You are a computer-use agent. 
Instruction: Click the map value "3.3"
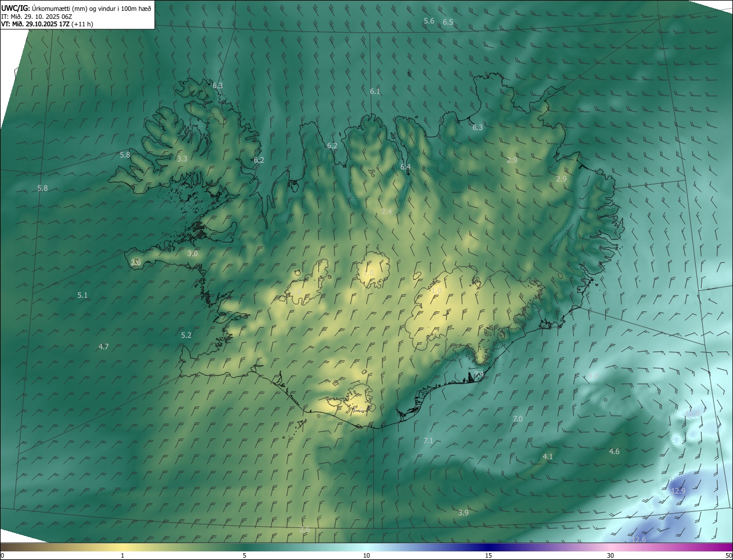182,159
